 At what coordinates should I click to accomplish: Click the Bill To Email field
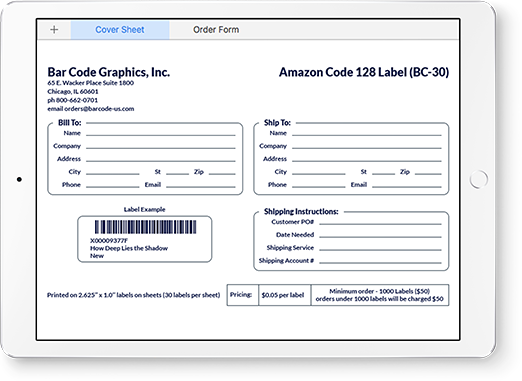[201, 185]
